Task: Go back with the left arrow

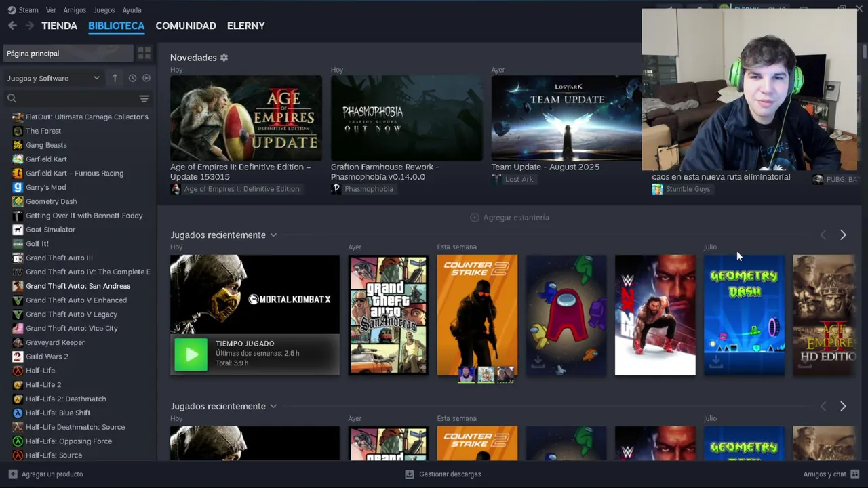Action: tap(12, 26)
